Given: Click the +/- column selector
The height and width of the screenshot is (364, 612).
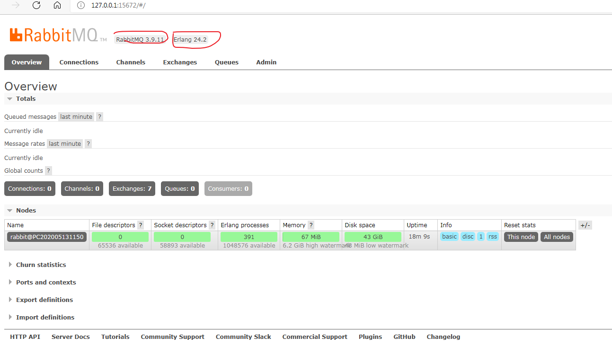Looking at the screenshot, I should (x=585, y=225).
